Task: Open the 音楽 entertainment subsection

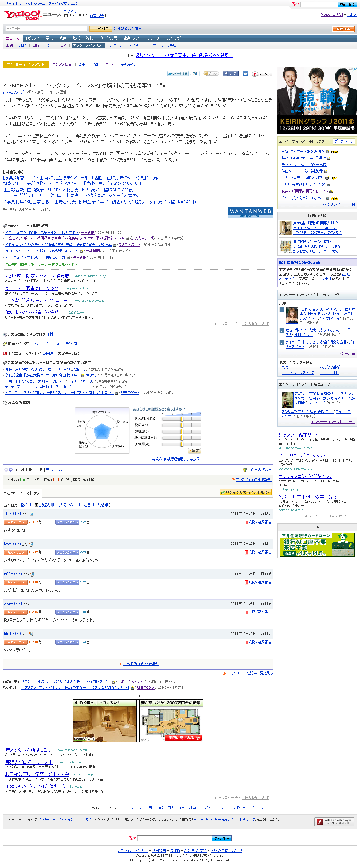Action: (82, 64)
